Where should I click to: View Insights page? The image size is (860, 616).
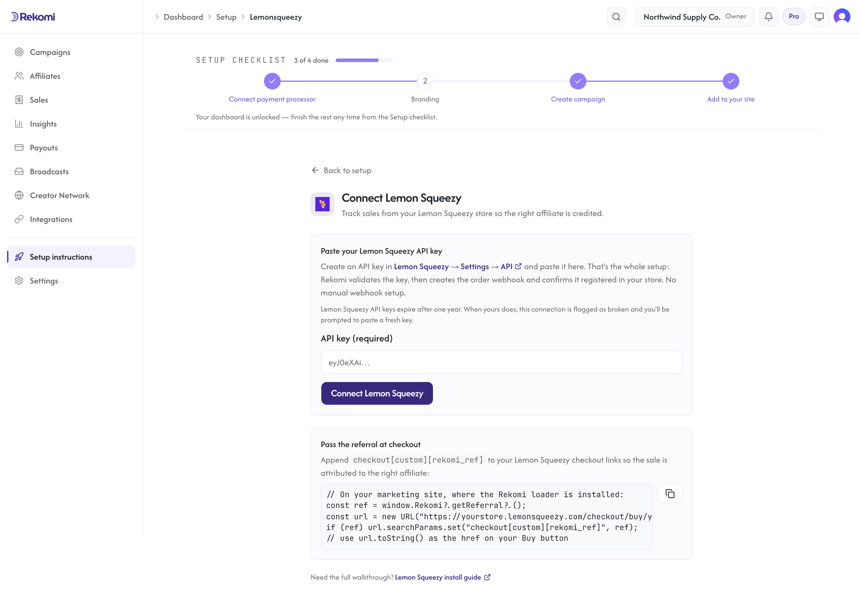[x=71, y=124]
